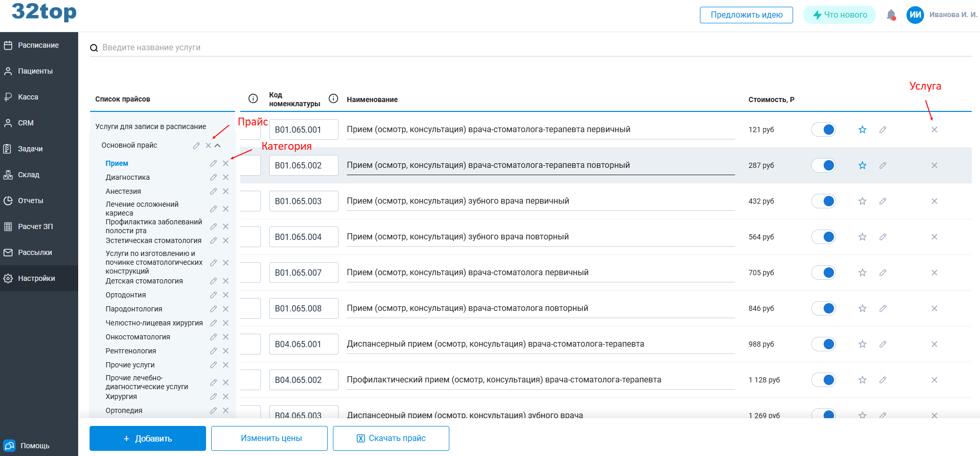The image size is (980, 456).
Task: Disable toggle for service B01.065.001
Action: pyautogui.click(x=823, y=130)
